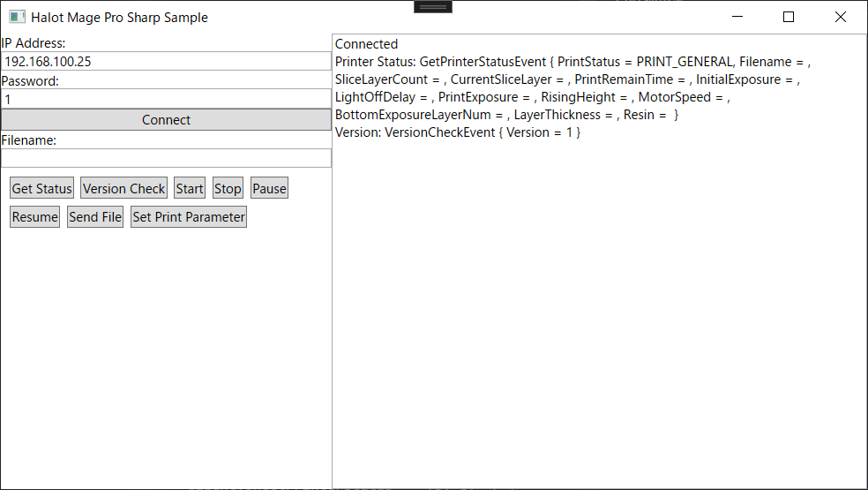868x490 pixels.
Task: Click the Send File button
Action: tap(95, 217)
